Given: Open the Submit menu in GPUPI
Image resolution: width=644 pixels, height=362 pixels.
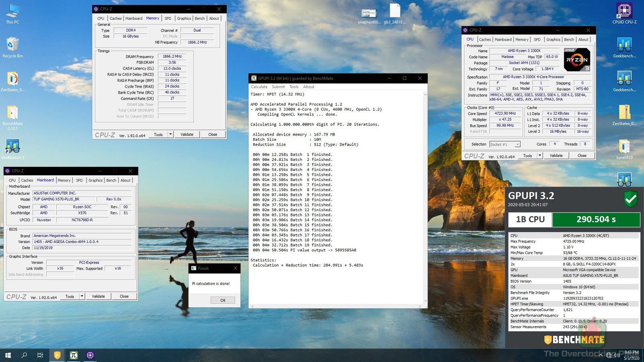Looking at the screenshot, I should point(278,86).
